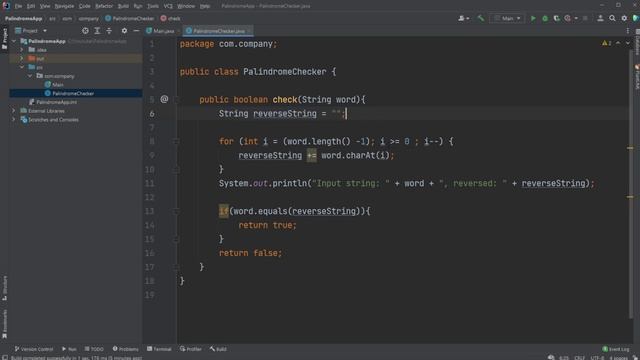Toggle the Project tool window stripe button
This screenshot has width=640, height=360.
(x=4, y=39)
